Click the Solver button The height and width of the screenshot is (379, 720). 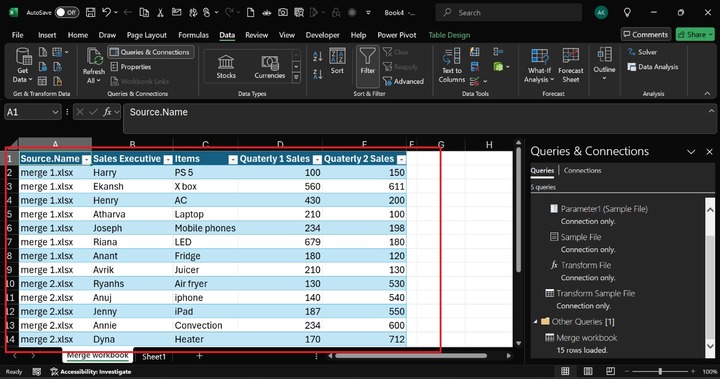coord(642,52)
